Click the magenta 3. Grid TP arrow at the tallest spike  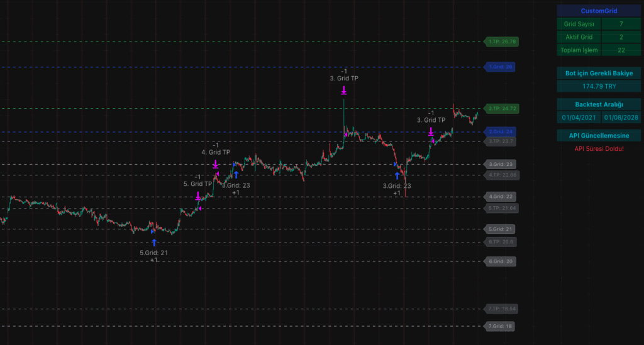(x=344, y=91)
